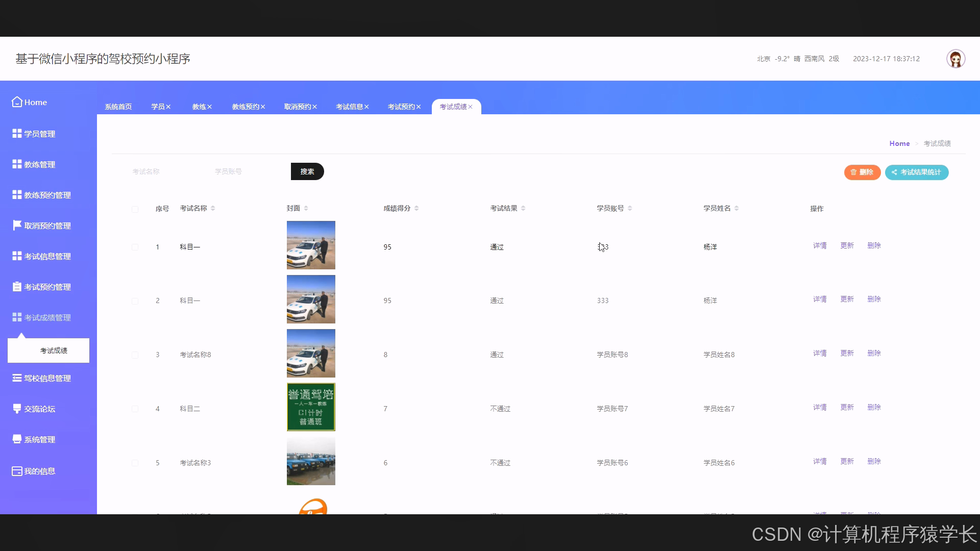
Task: Toggle the select-all checkbox in table header
Action: tap(135, 209)
